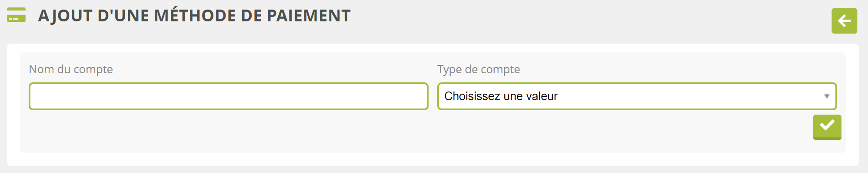Submit the form using the tick icon
The height and width of the screenshot is (173, 868).
point(827,127)
